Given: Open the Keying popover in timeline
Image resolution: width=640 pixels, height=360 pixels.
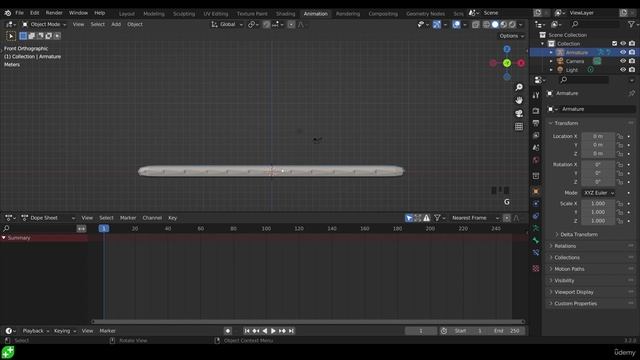Looking at the screenshot, I should (64, 331).
